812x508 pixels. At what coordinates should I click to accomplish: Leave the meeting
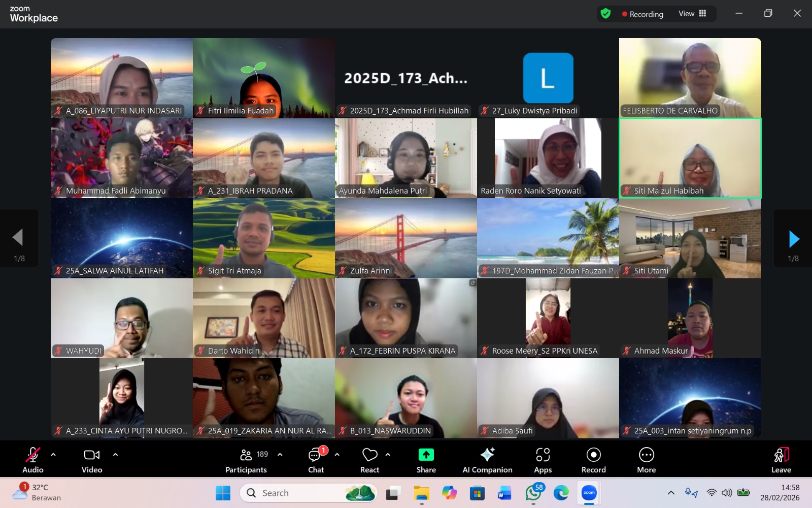781,460
